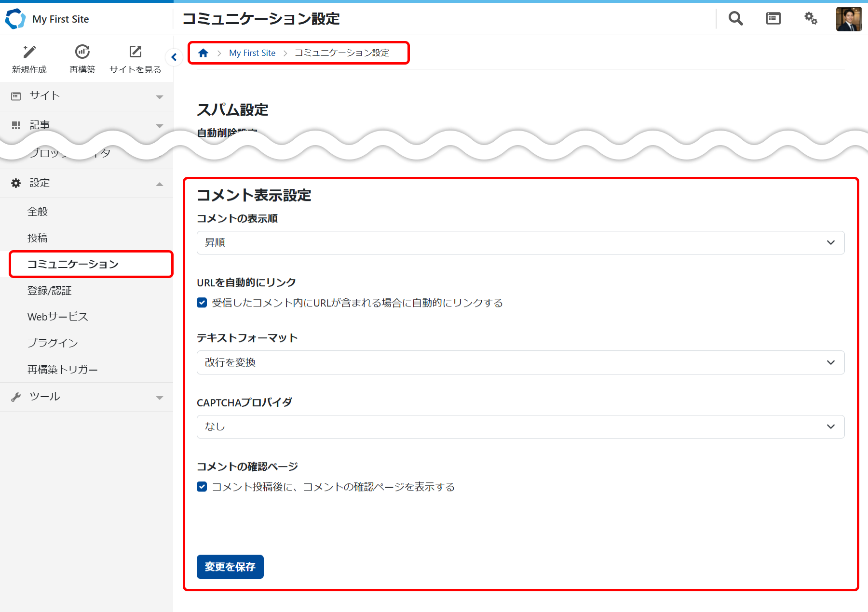Viewport: 868px width, 612px height.
Task: Open the テキストフォーマット dropdown
Action: click(x=520, y=362)
